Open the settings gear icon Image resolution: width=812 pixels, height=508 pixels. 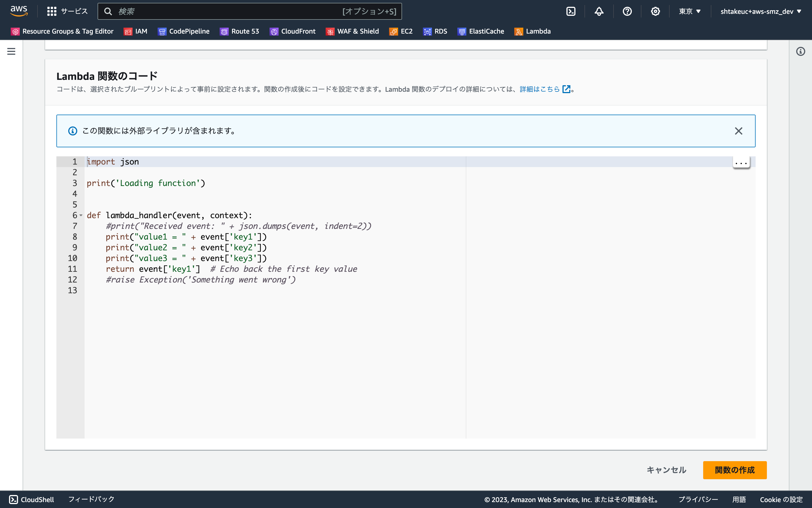point(655,11)
